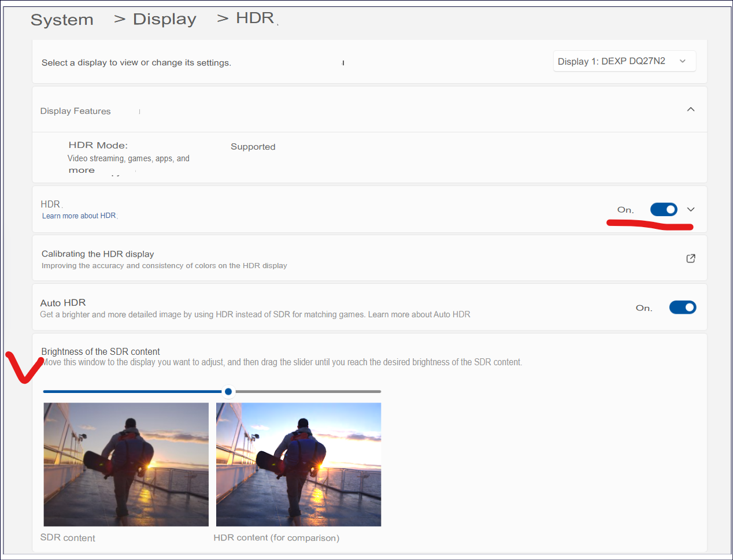The width and height of the screenshot is (733, 560).
Task: Click Select a display instruction text
Action: (x=136, y=62)
